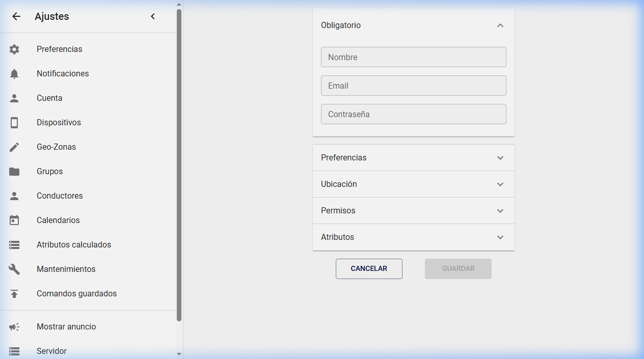
Task: Click the megaphone icon for Mostrar anuncio
Action: coord(14,327)
